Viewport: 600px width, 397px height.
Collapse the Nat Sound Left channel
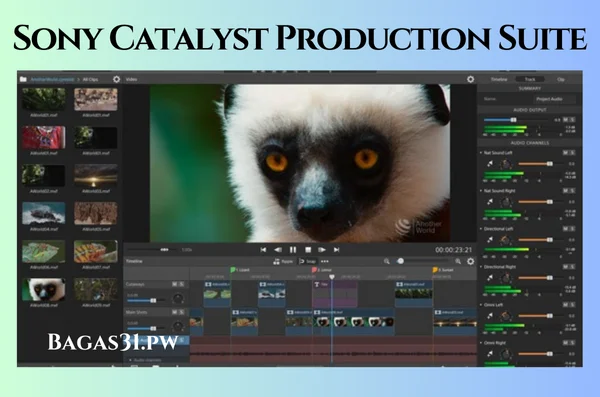click(481, 152)
